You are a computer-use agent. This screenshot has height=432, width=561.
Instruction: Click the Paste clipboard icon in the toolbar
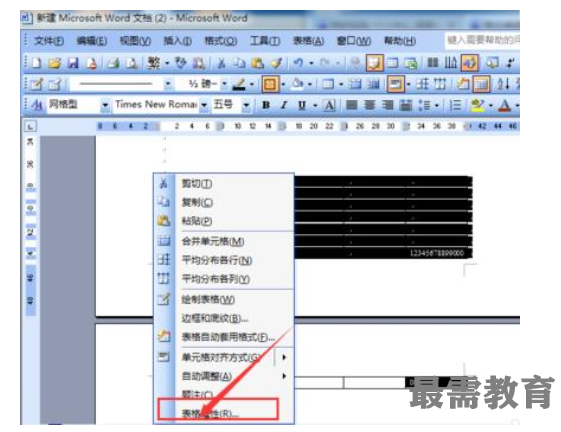pos(257,63)
